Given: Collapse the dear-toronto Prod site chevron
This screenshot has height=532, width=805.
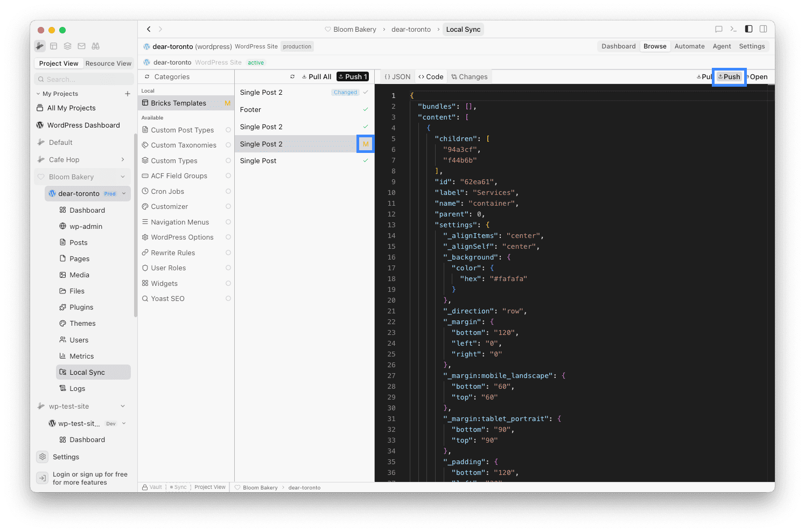Looking at the screenshot, I should (124, 193).
